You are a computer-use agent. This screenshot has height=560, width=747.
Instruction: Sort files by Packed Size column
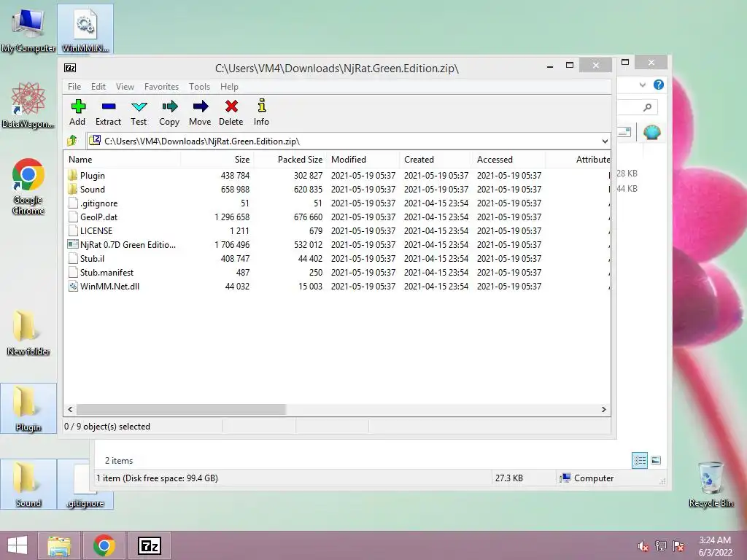[290, 160]
